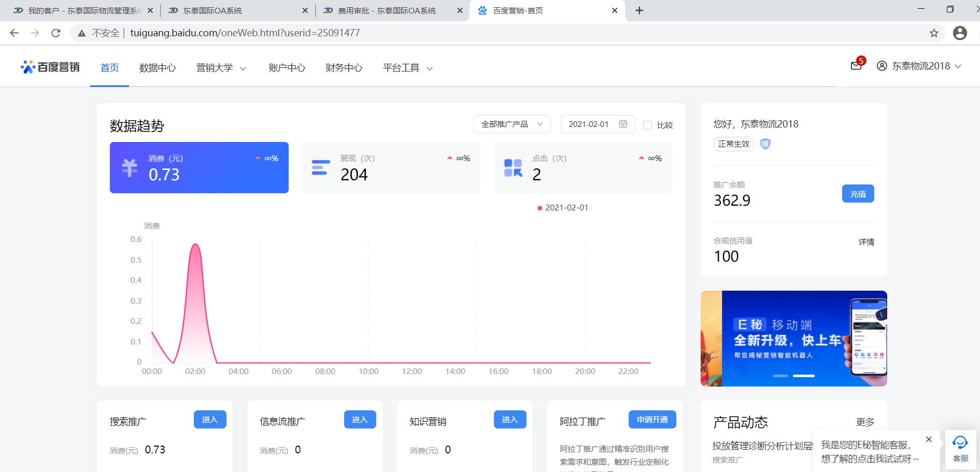The width and height of the screenshot is (980, 472).
Task: Click the calendar icon in date field
Action: point(623,124)
